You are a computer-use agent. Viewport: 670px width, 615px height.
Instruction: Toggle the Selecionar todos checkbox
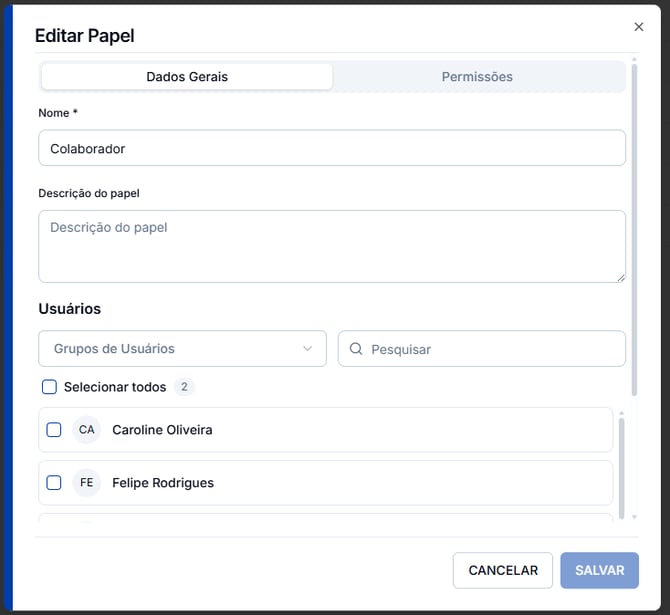49,387
